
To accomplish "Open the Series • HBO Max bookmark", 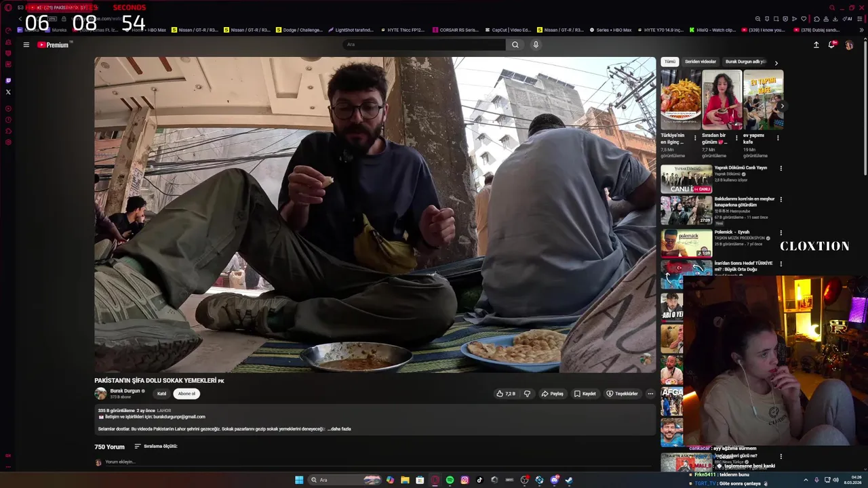I will (611, 30).
